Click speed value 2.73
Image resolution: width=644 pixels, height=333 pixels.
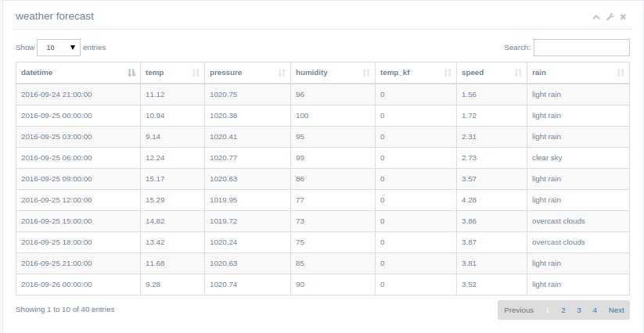tap(469, 158)
